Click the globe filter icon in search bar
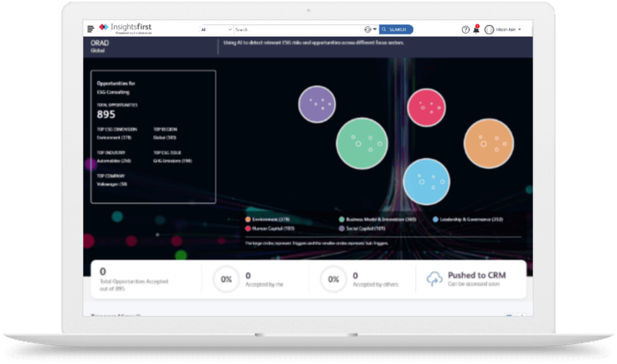617x364 pixels. tap(368, 29)
